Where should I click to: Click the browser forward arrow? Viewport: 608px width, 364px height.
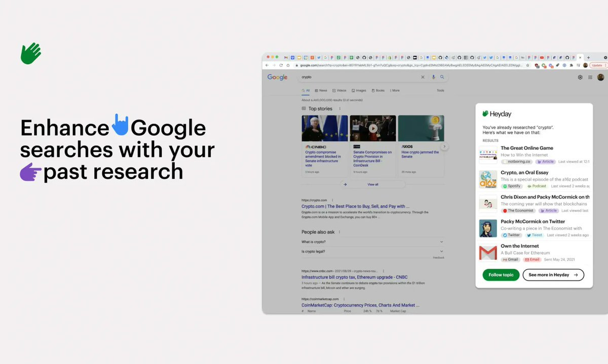pyautogui.click(x=274, y=65)
